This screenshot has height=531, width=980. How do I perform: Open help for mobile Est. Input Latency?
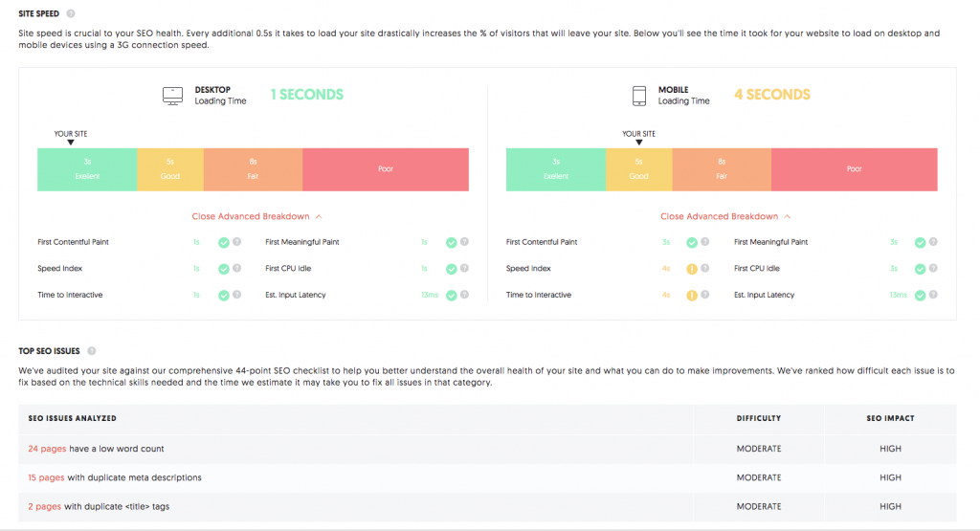(933, 295)
